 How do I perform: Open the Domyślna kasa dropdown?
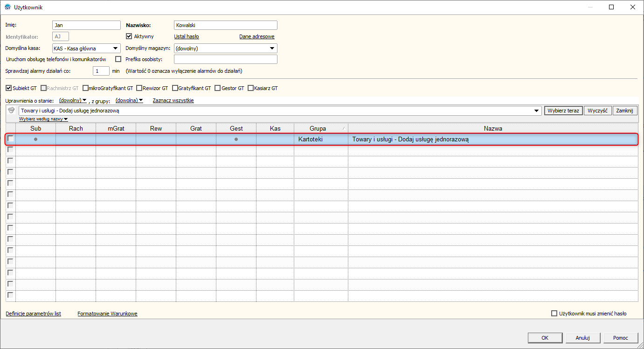coord(115,48)
